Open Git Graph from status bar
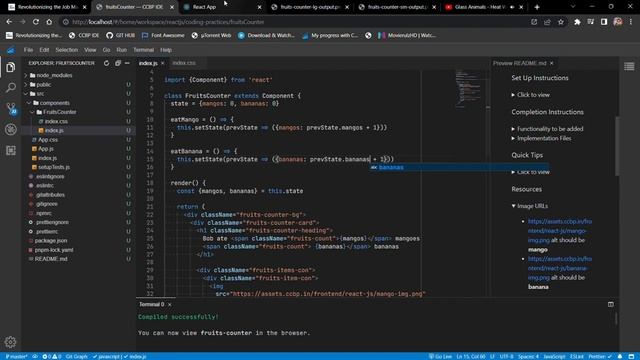Image resolution: width=640 pixels, height=360 pixels. [77, 356]
